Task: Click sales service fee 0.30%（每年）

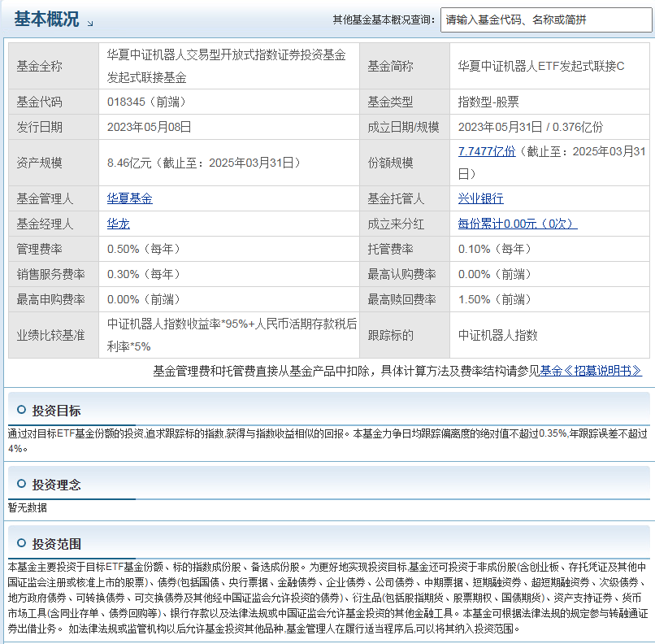Action: (x=144, y=274)
